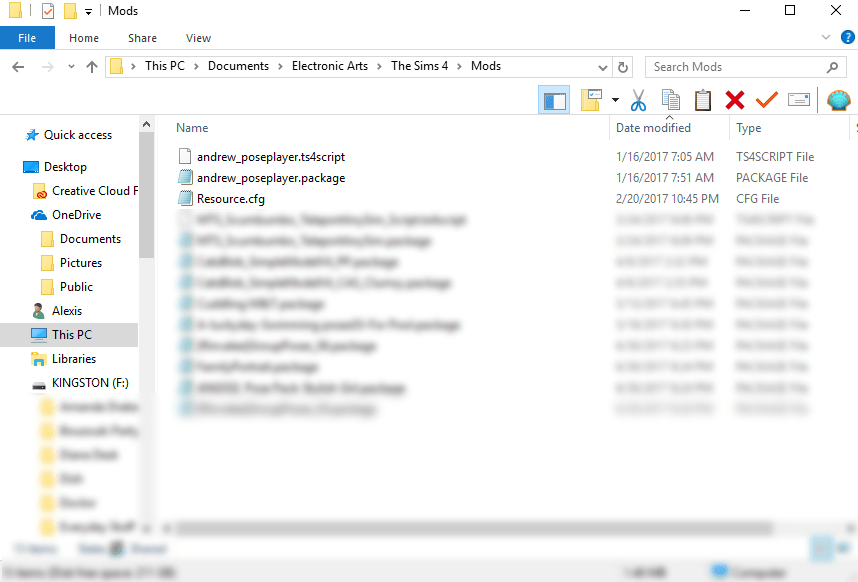Go forward with the right arrow

coord(48,67)
